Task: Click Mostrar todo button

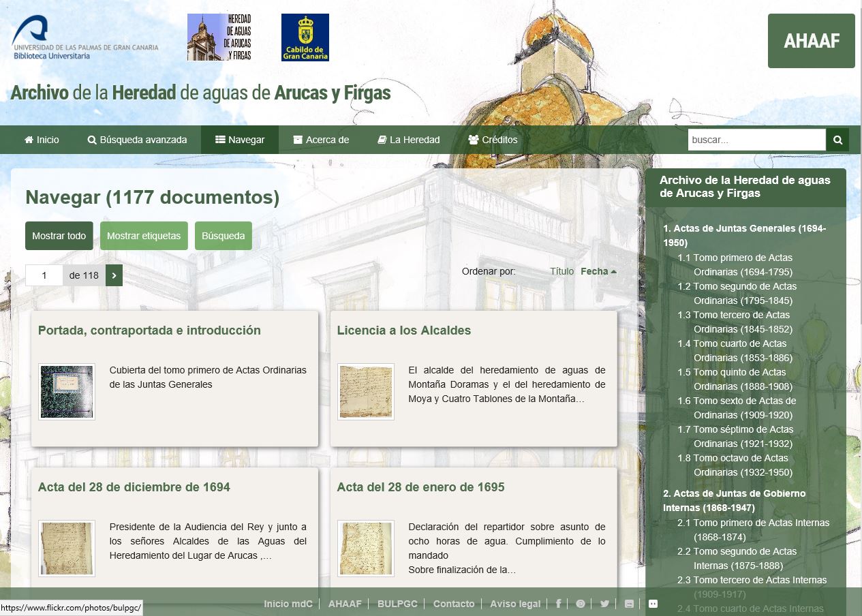Action: (x=59, y=236)
